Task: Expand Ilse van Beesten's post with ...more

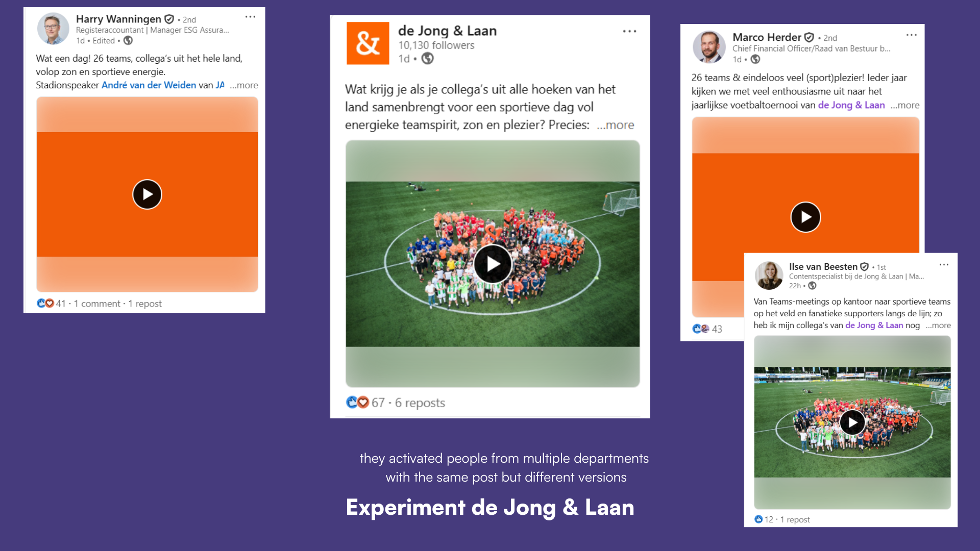Action: (x=938, y=325)
